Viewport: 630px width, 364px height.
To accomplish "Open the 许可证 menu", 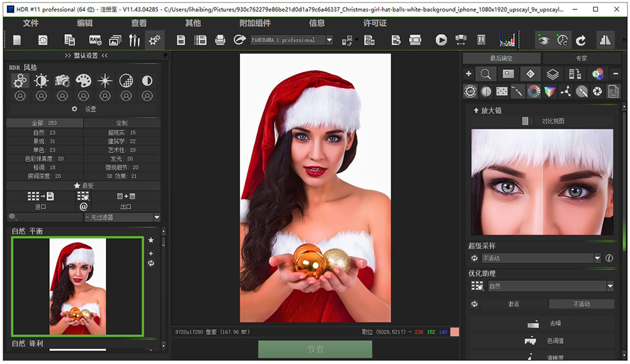I will click(x=375, y=23).
